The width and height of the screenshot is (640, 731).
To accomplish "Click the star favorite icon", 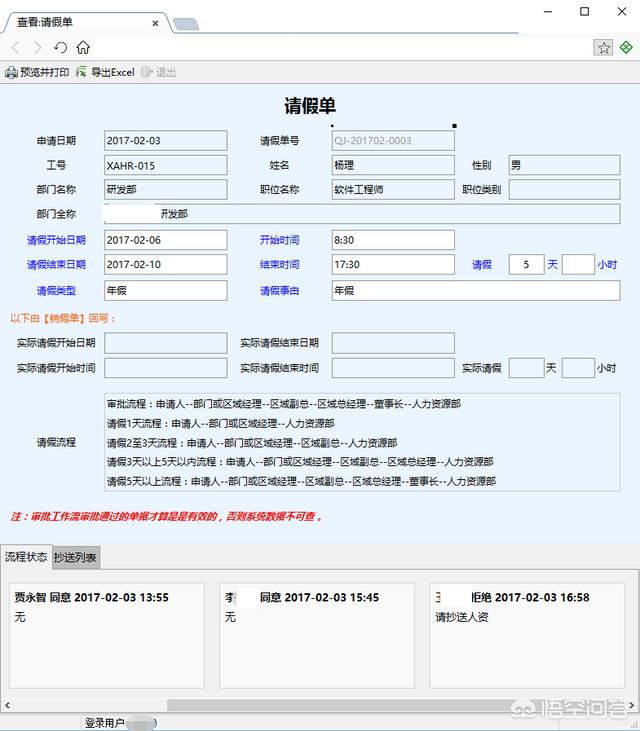I will pyautogui.click(x=603, y=47).
